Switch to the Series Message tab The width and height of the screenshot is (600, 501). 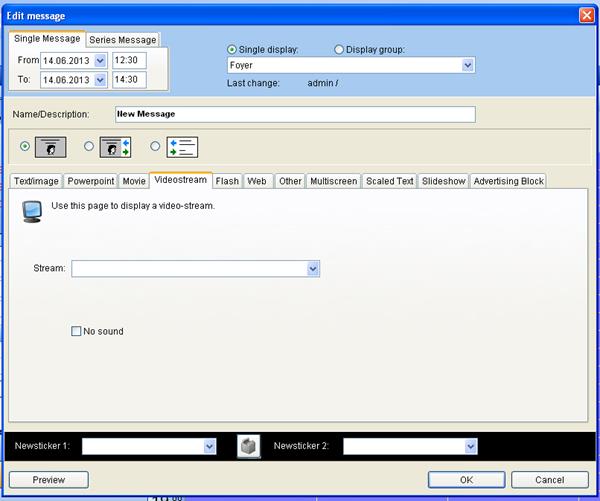click(123, 40)
